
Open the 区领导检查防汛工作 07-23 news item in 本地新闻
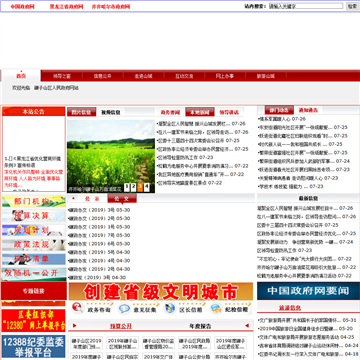tap(186, 157)
